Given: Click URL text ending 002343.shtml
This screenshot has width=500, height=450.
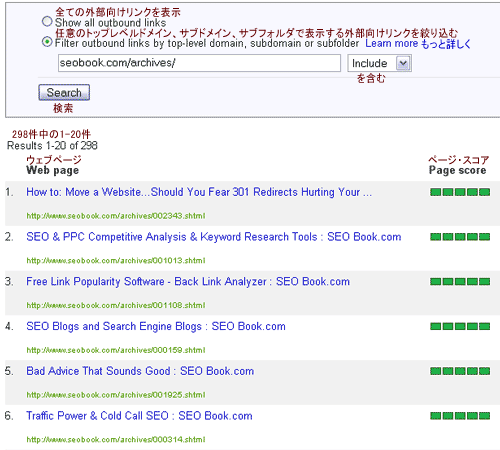Looking at the screenshot, I should point(116,216).
